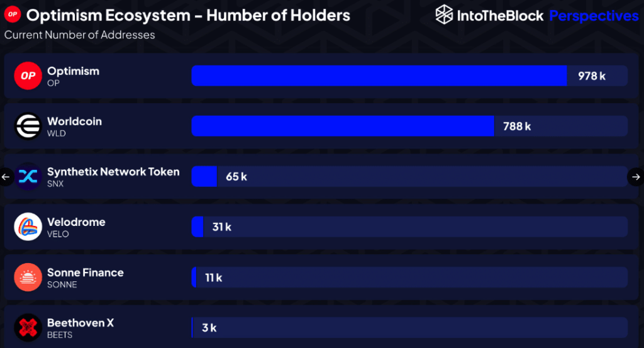Click the Optimism 978 k holders bar
Image resolution: width=644 pixels, height=348 pixels.
pos(379,76)
